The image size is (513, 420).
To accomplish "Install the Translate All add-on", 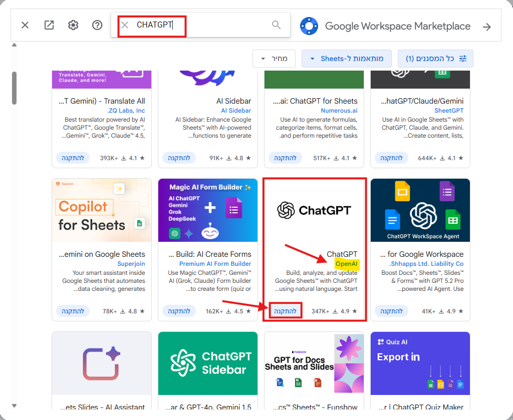I will (73, 158).
